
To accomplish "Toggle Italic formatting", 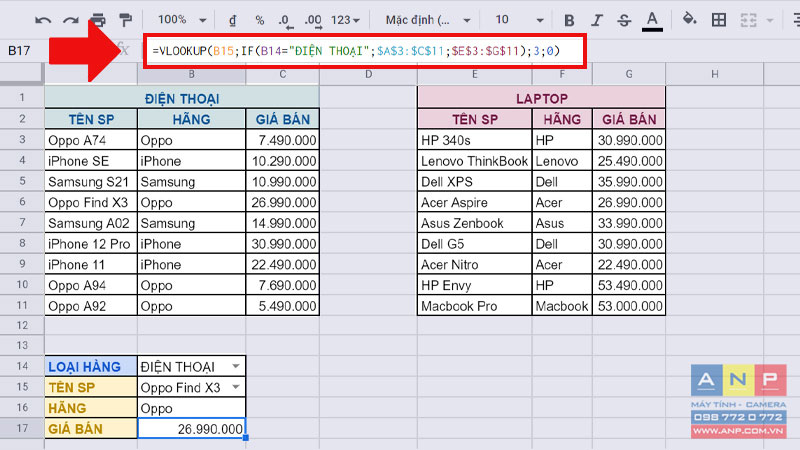I will click(596, 20).
